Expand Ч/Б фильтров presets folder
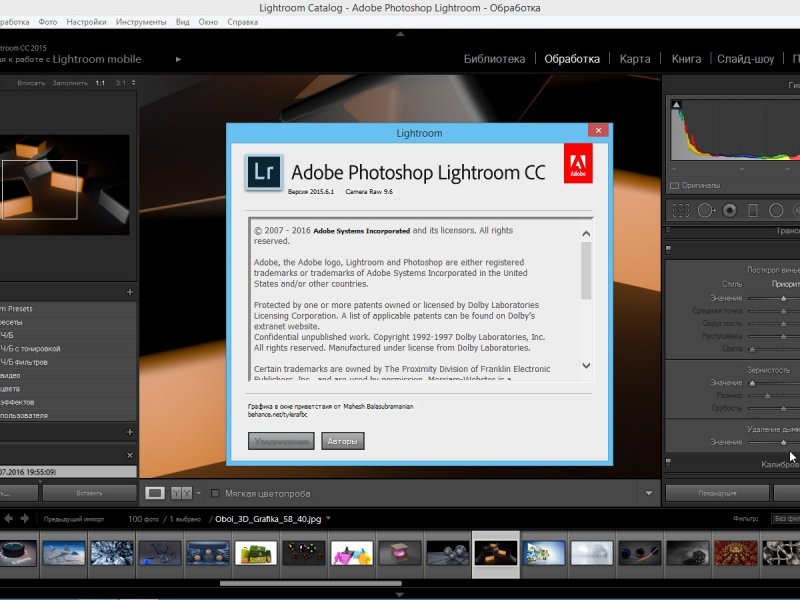 [68, 362]
